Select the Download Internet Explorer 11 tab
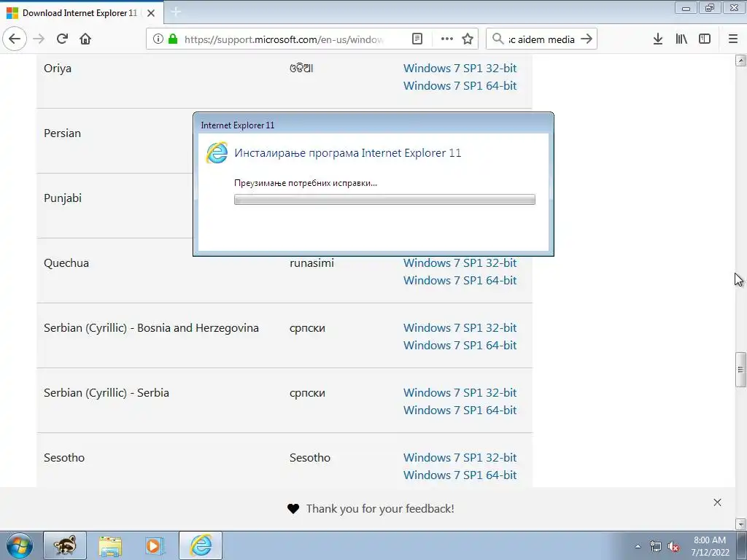 [82, 13]
